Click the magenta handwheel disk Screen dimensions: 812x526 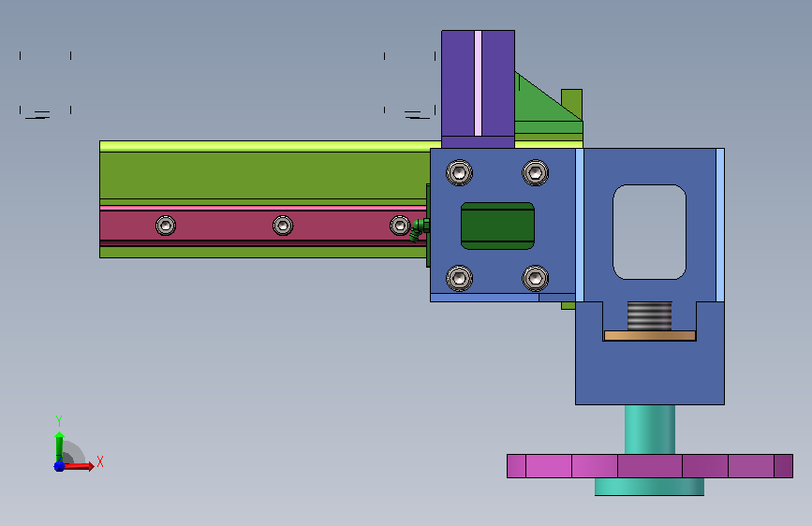(x=649, y=466)
